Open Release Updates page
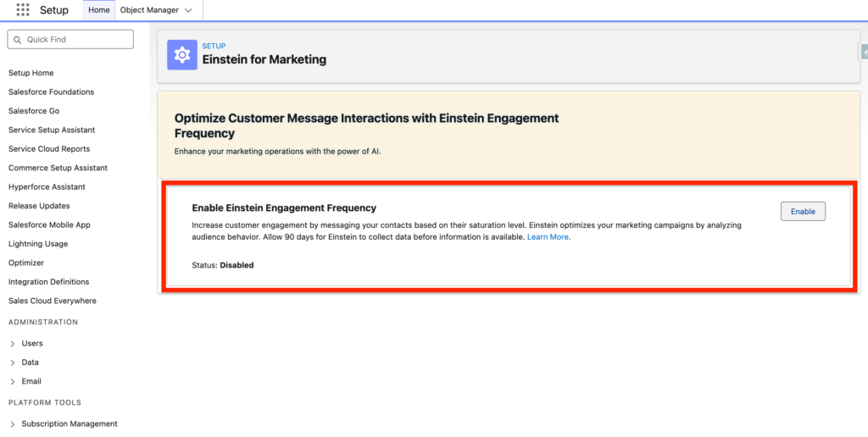Viewport: 868px width, 437px height. click(x=39, y=206)
